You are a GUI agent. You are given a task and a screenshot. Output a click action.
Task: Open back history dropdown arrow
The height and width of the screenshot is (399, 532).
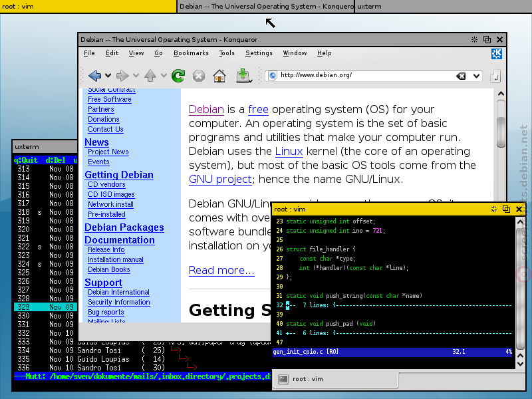tap(108, 75)
